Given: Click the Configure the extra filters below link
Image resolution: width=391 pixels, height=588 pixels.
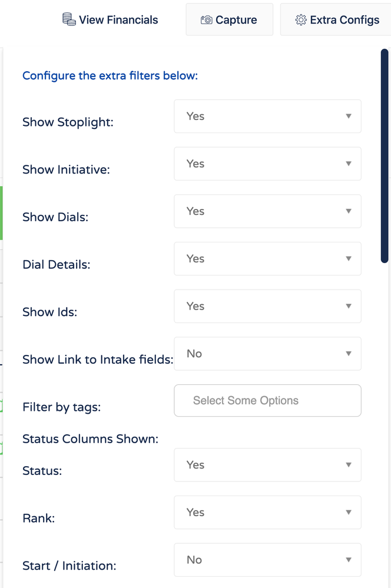Looking at the screenshot, I should click(110, 75).
